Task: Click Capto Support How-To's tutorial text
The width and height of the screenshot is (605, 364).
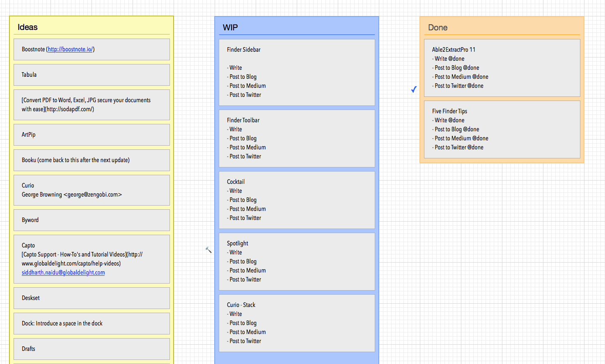Action: coord(82,259)
